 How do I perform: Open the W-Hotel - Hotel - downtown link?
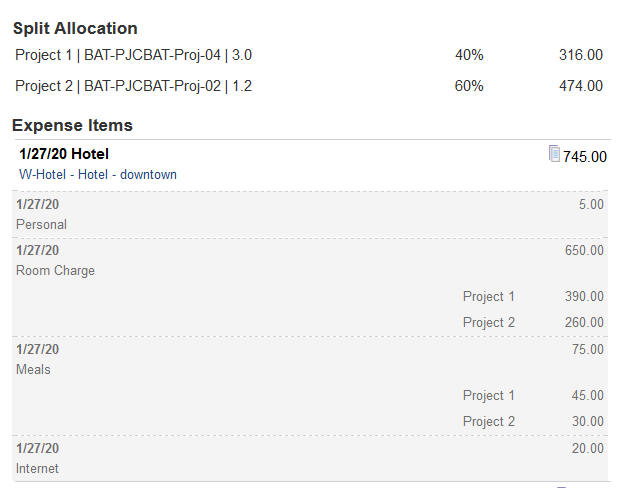(x=98, y=174)
